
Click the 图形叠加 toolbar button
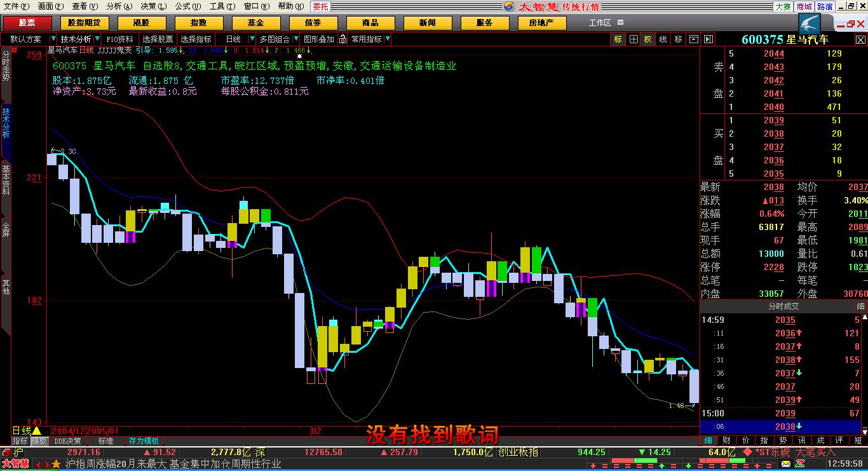tap(319, 39)
